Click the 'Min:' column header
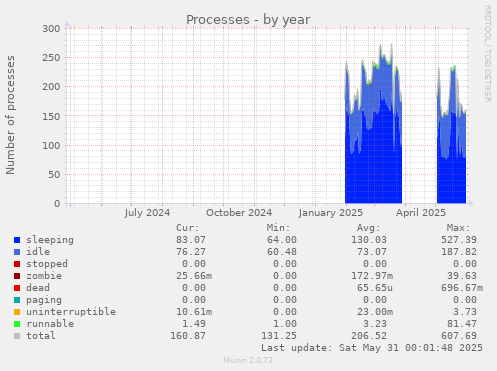Screen dimensions: 497x371 [278, 228]
